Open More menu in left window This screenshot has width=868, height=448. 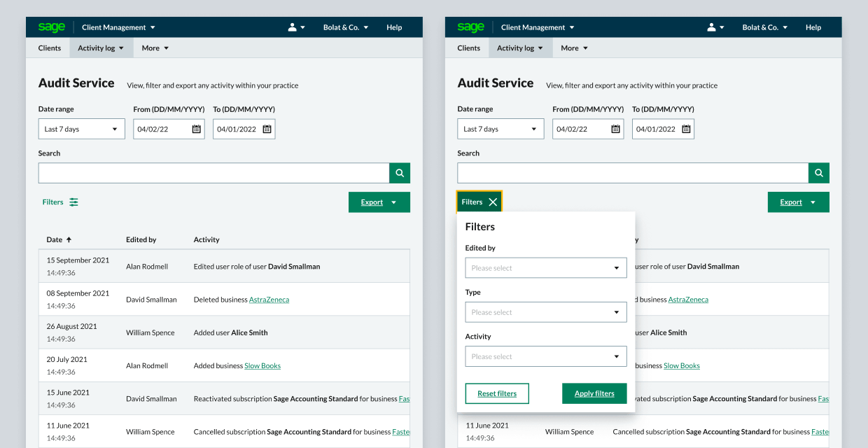tap(155, 48)
